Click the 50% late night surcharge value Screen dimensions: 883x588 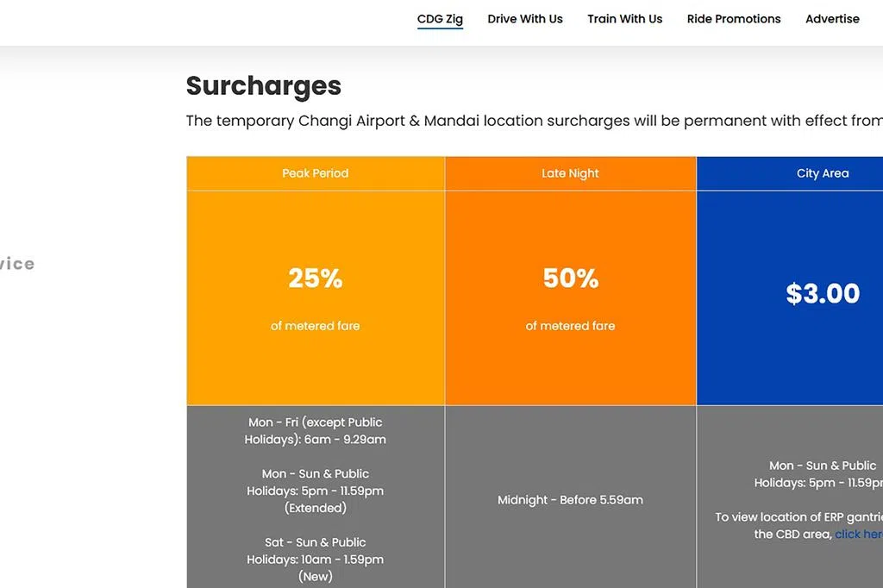tap(570, 278)
